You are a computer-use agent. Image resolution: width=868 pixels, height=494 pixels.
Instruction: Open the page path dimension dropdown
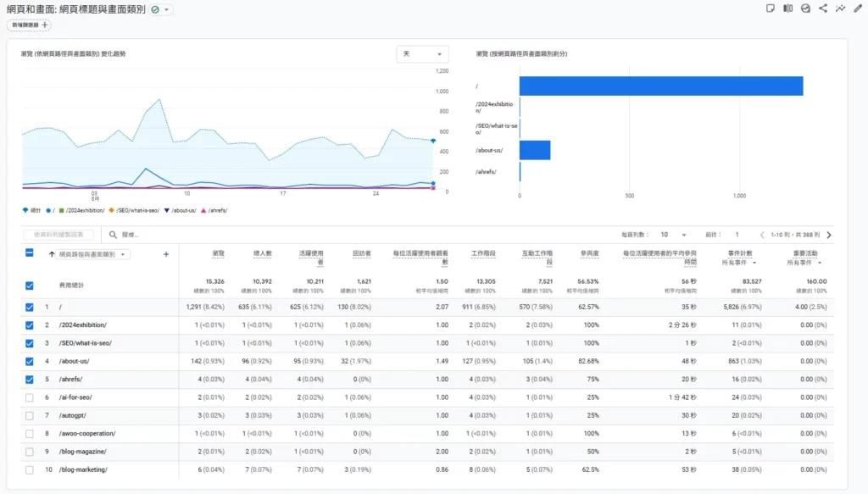[92, 254]
